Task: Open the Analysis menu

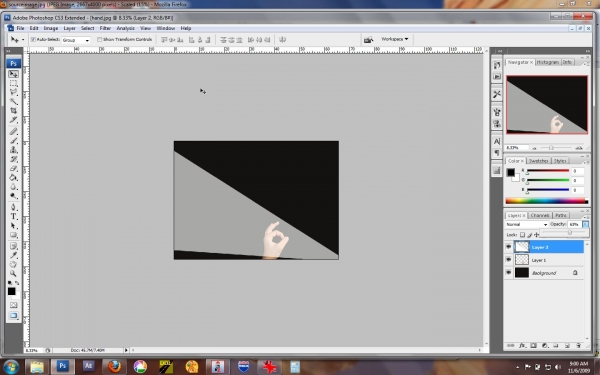Action: 126,28
